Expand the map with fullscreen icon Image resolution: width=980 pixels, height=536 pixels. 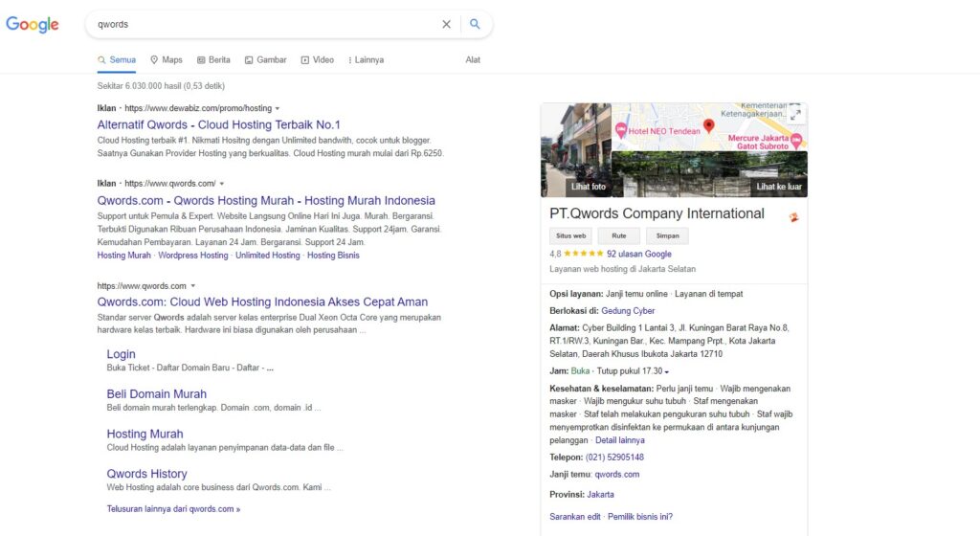click(x=795, y=115)
